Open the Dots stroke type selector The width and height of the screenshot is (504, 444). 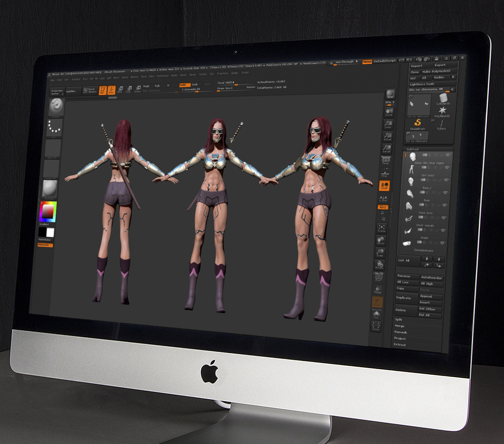tap(54, 127)
